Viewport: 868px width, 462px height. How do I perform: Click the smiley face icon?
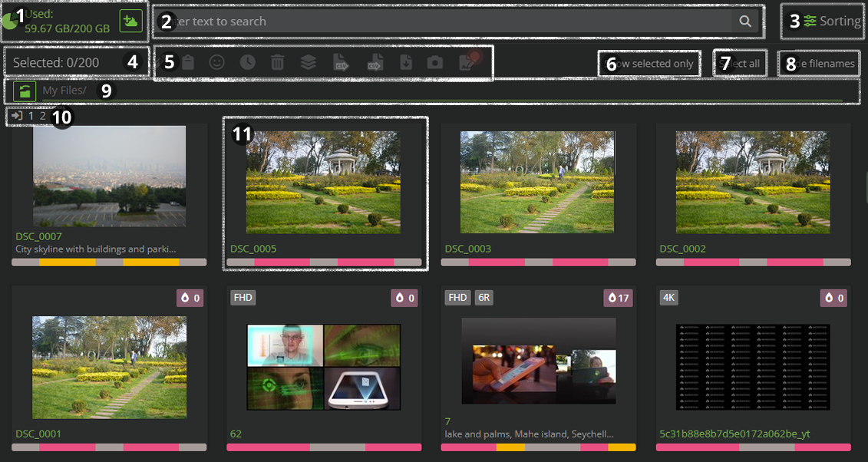coord(217,63)
